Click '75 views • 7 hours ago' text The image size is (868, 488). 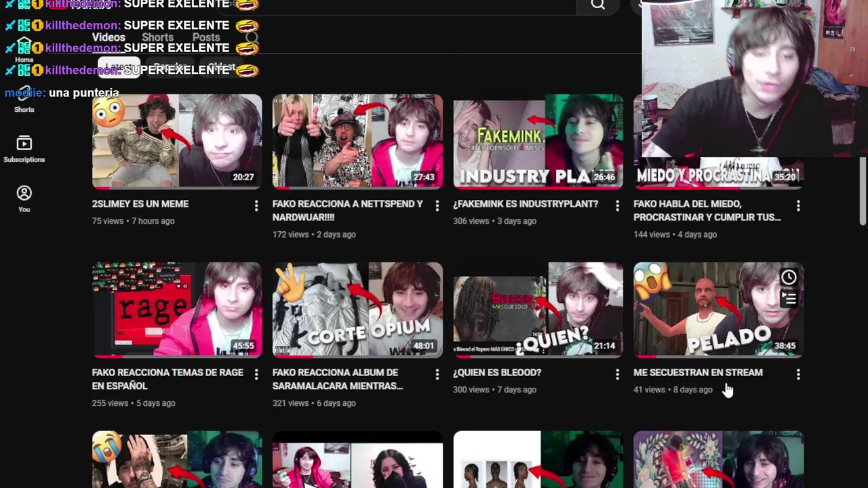pyautogui.click(x=134, y=221)
